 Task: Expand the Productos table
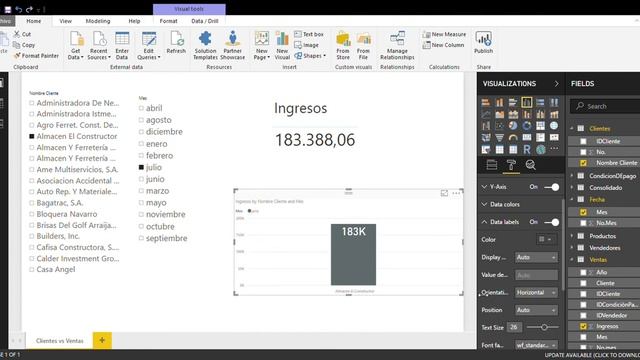coord(572,236)
